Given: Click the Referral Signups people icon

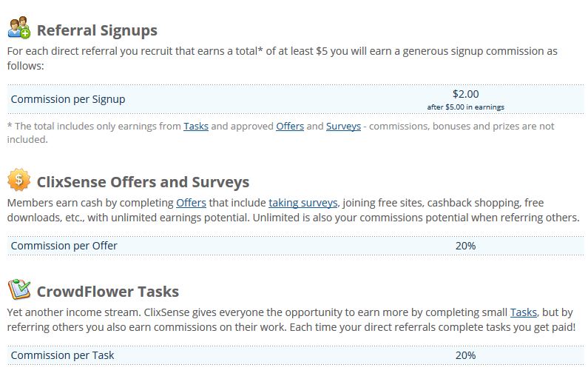Looking at the screenshot, I should (18, 27).
